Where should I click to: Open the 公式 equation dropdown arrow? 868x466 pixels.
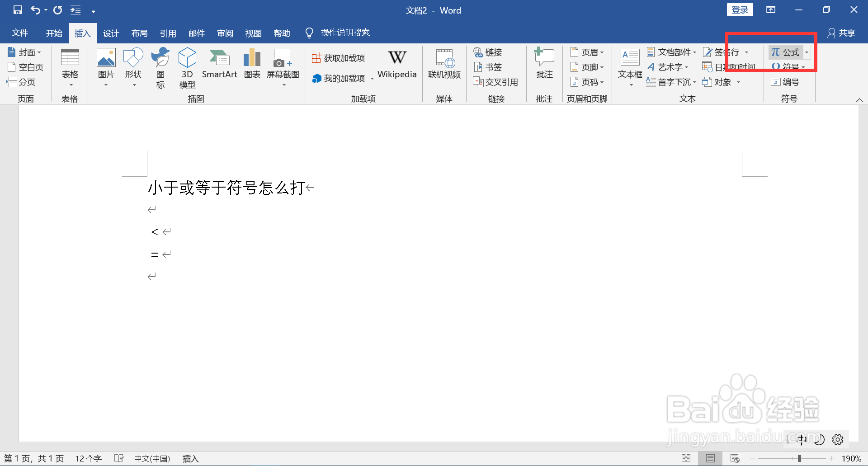(x=807, y=52)
